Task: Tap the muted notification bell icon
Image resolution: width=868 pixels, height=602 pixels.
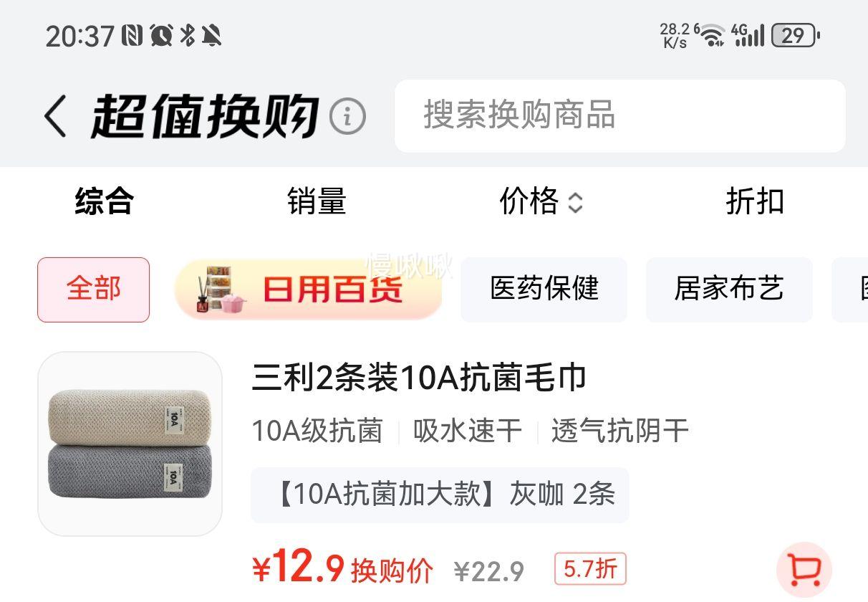Action: (212, 35)
